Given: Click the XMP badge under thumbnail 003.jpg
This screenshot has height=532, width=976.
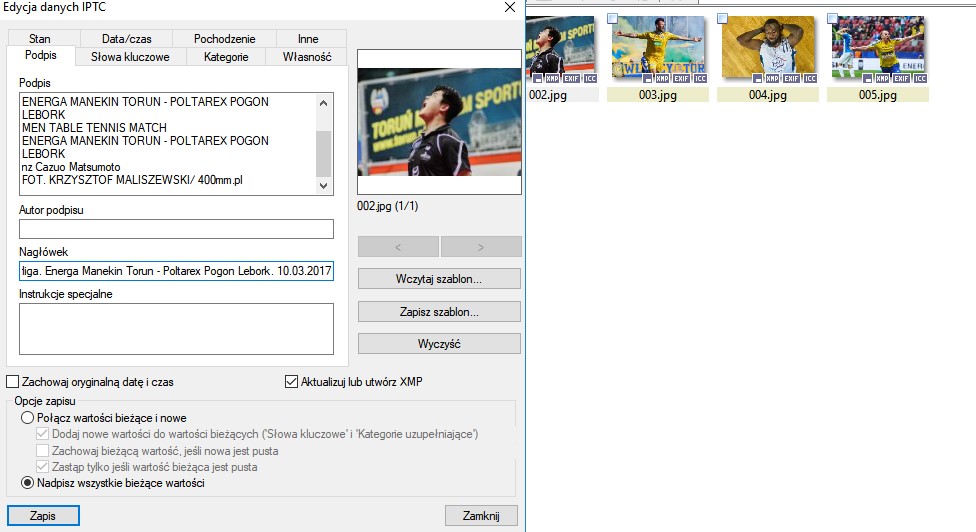Looking at the screenshot, I should coord(662,78).
